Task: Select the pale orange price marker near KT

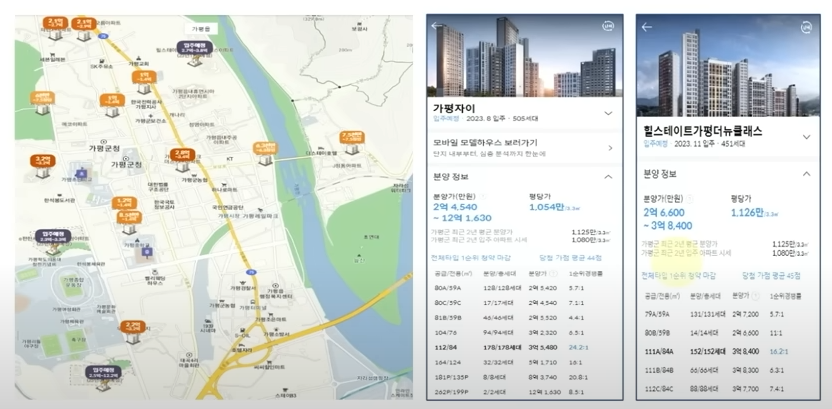Action: tap(265, 153)
